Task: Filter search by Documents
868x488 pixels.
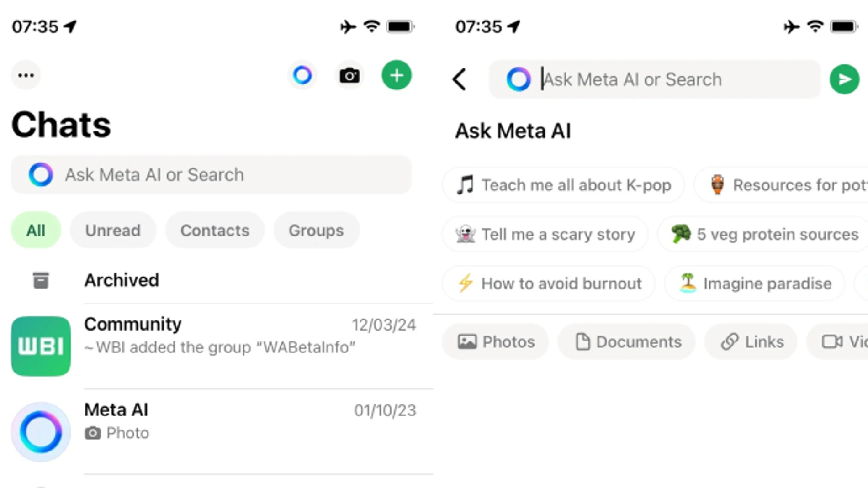Action: (x=627, y=342)
